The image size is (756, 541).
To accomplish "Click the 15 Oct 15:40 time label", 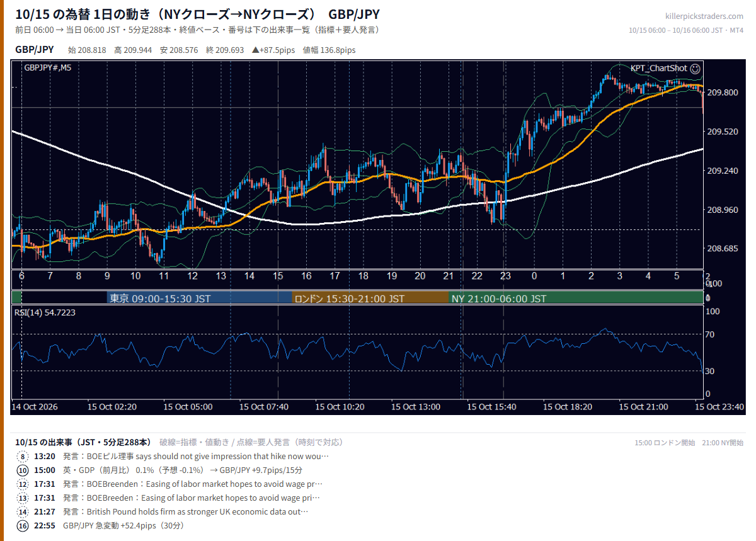I will (491, 407).
